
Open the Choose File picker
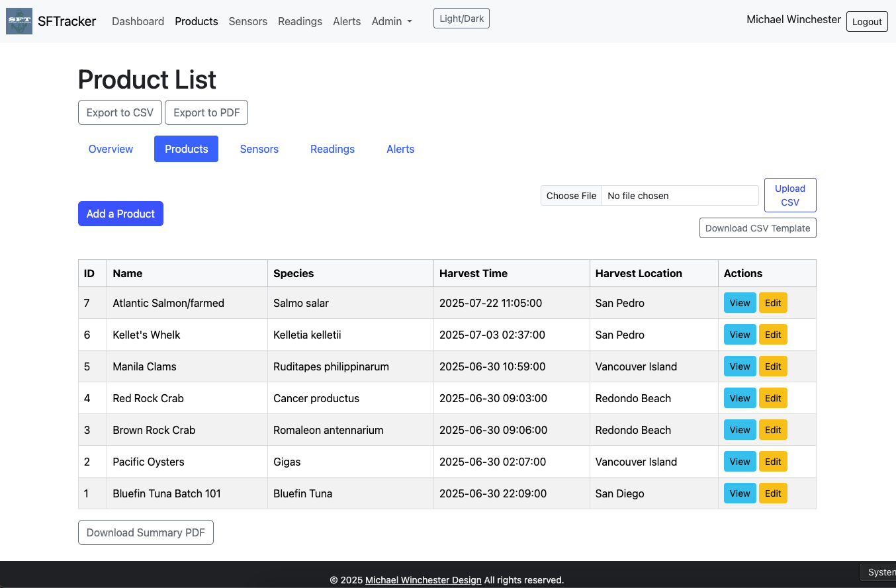[x=572, y=196]
